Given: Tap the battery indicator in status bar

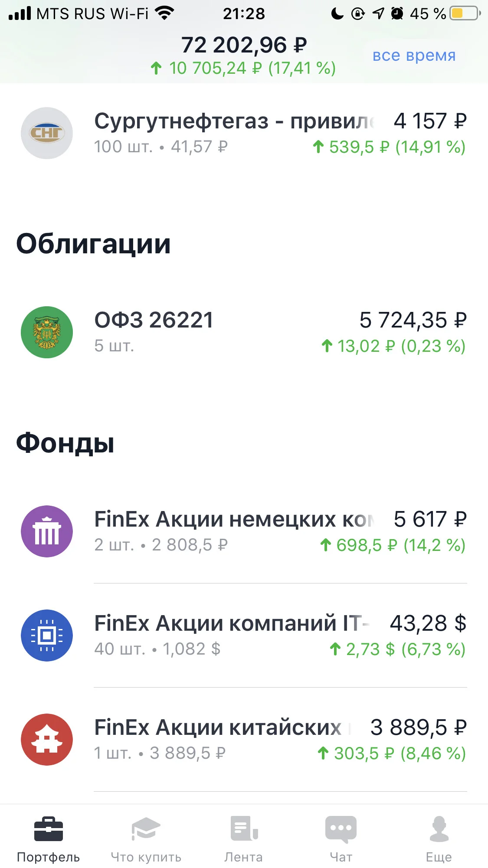Looking at the screenshot, I should (x=465, y=13).
